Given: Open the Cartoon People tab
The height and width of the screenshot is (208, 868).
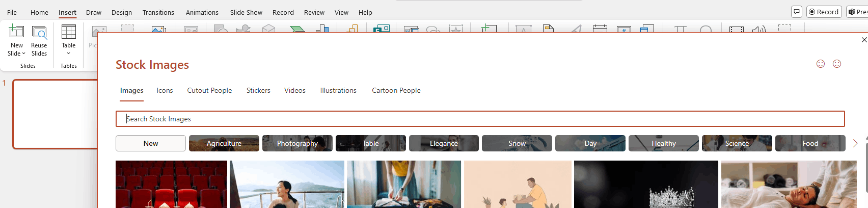Looking at the screenshot, I should tap(396, 90).
